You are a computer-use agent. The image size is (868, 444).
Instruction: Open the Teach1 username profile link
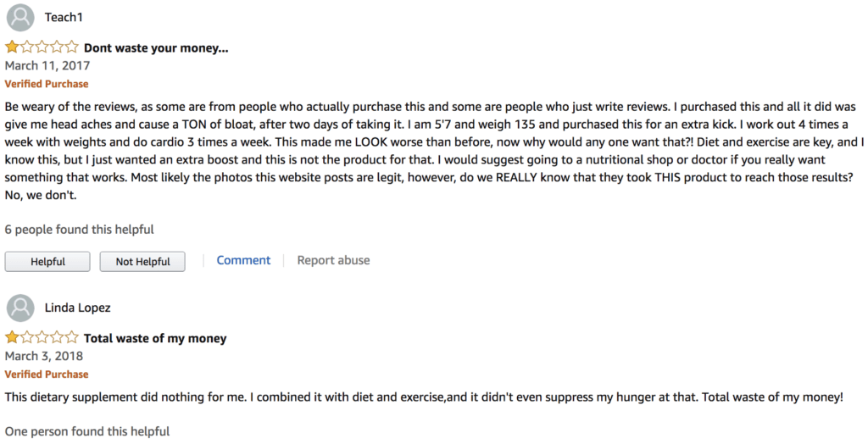64,18
